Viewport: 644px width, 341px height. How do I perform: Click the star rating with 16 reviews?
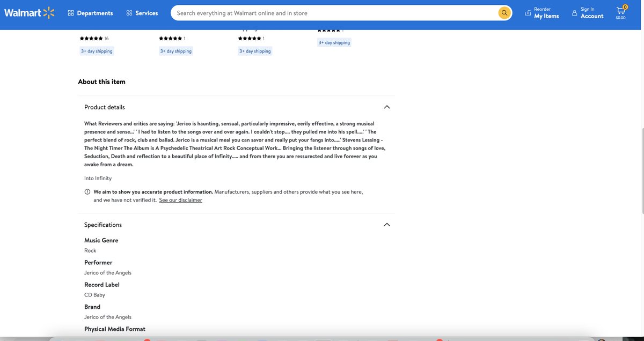click(94, 39)
